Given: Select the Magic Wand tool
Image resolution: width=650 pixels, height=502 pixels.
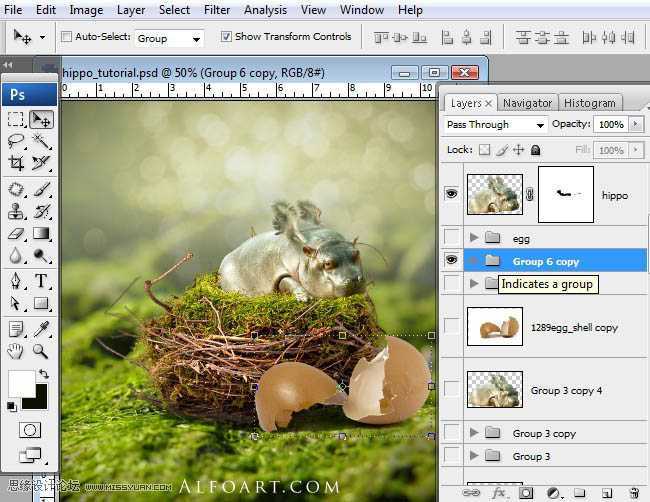Looking at the screenshot, I should click(41, 141).
